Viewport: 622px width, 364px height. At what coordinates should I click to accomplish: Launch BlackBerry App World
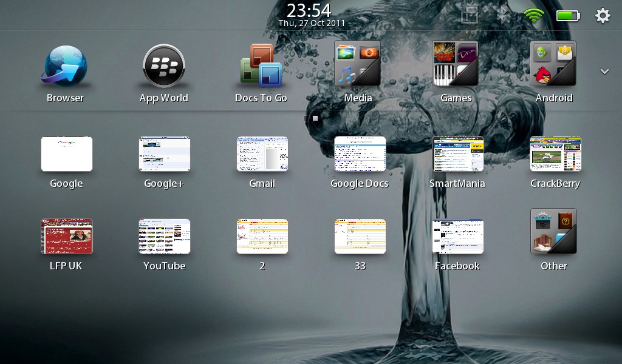tap(163, 66)
